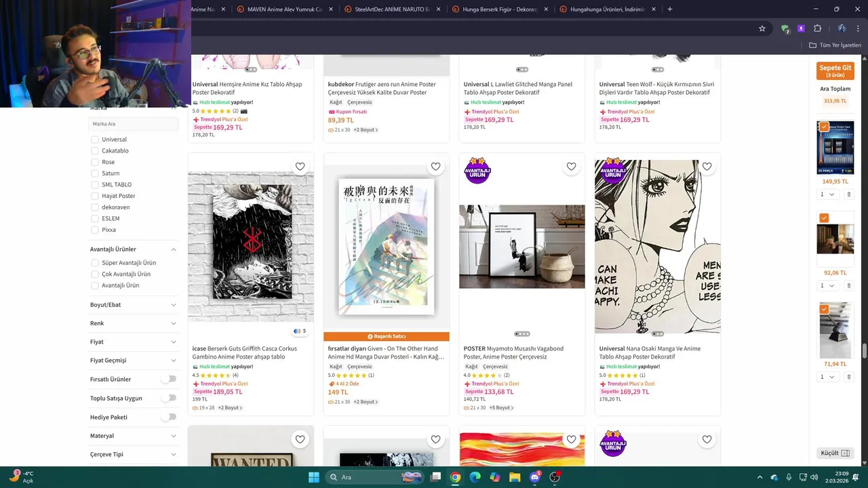Switch to MAVEN Anime Alev Yumruk tab
This screenshot has height=488, width=868.
(x=285, y=9)
